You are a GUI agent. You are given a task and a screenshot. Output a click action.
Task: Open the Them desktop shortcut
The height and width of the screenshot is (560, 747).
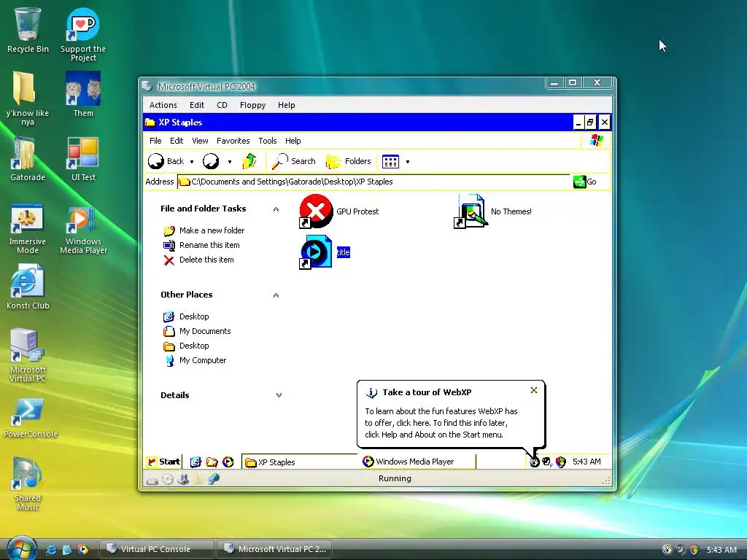point(83,94)
